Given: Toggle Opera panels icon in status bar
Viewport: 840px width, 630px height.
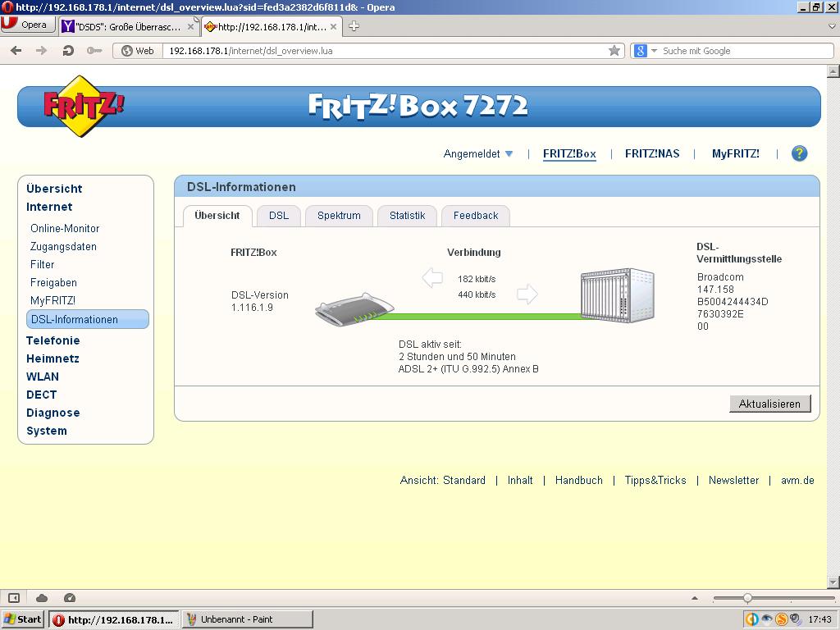Looking at the screenshot, I should (14, 598).
